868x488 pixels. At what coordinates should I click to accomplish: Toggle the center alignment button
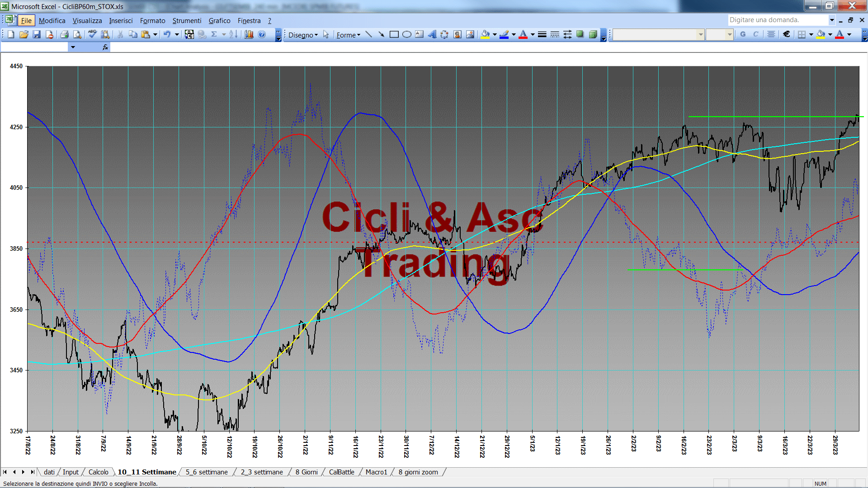(771, 34)
